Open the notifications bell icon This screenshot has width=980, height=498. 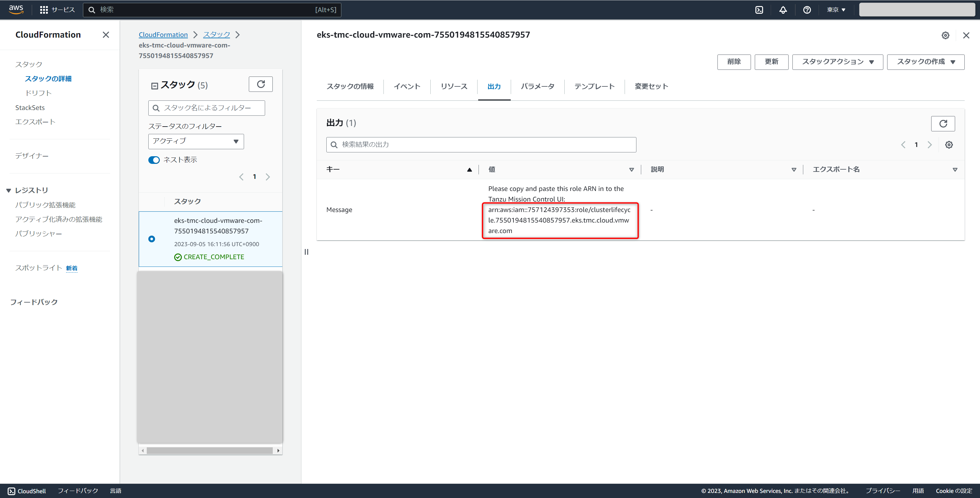783,10
